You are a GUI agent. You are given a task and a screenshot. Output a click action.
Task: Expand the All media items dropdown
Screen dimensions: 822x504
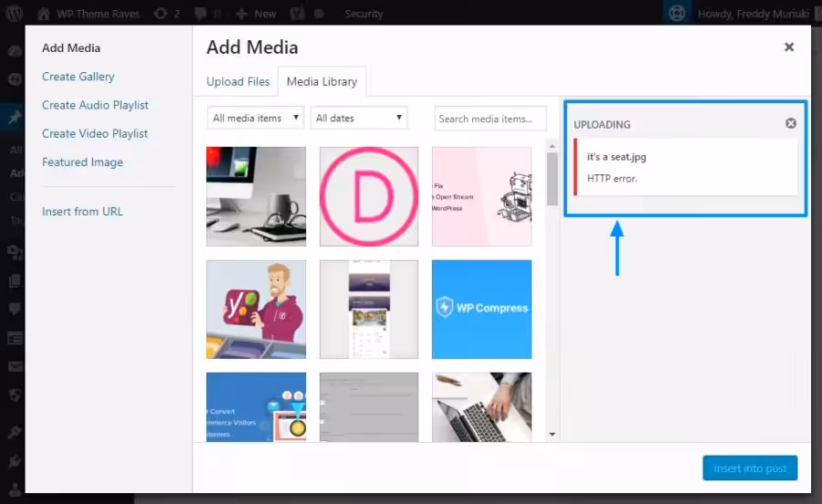[x=256, y=118]
